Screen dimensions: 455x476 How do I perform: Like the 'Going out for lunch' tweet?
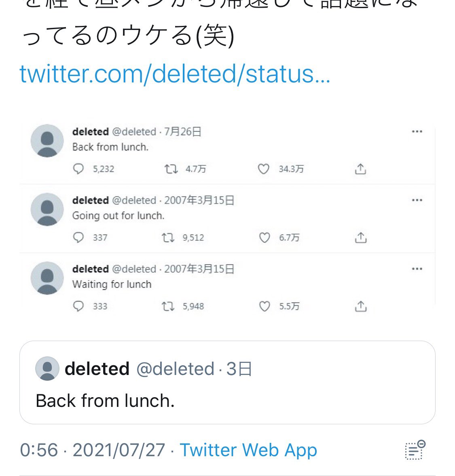pyautogui.click(x=264, y=238)
